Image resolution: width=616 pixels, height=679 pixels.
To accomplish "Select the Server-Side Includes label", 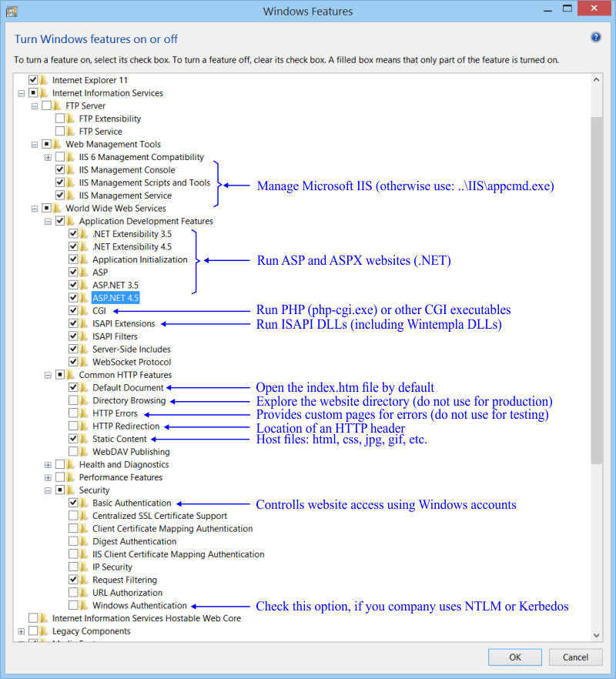I will click(131, 349).
